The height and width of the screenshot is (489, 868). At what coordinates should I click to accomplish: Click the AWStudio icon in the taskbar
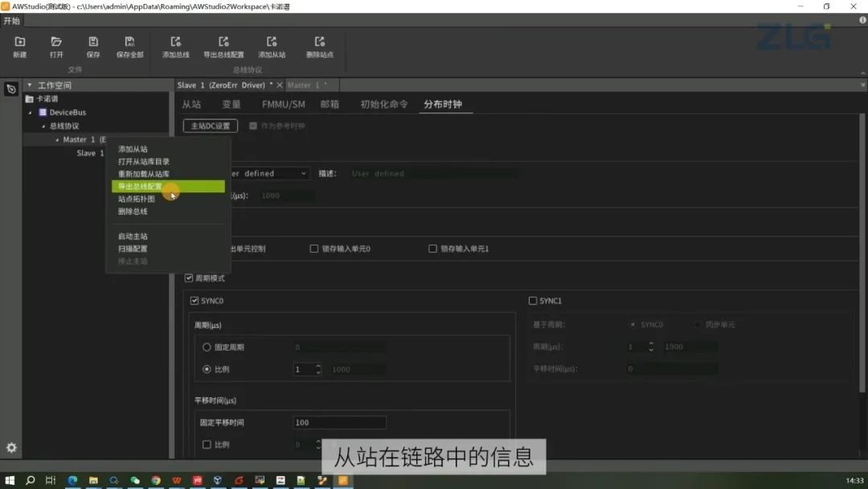coord(342,480)
